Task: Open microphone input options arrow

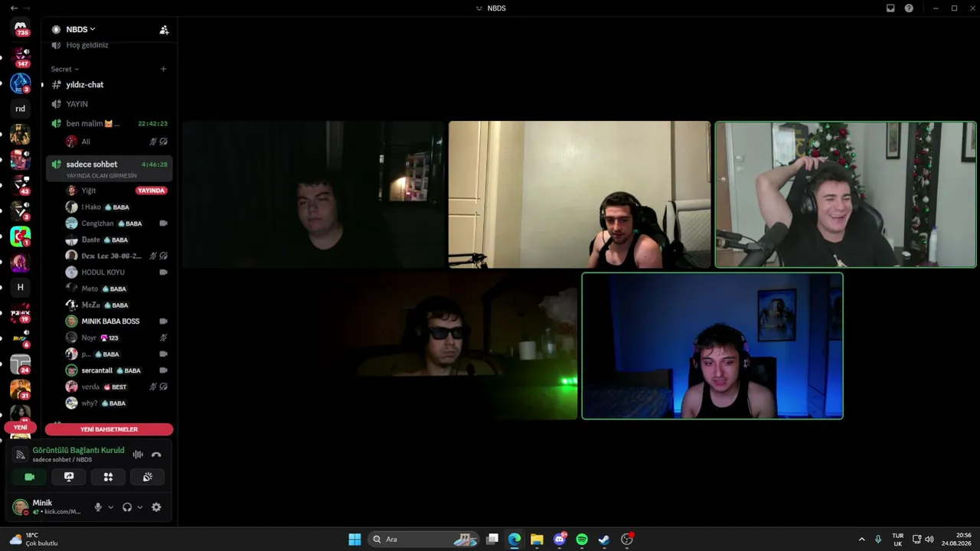Action: coord(111,507)
